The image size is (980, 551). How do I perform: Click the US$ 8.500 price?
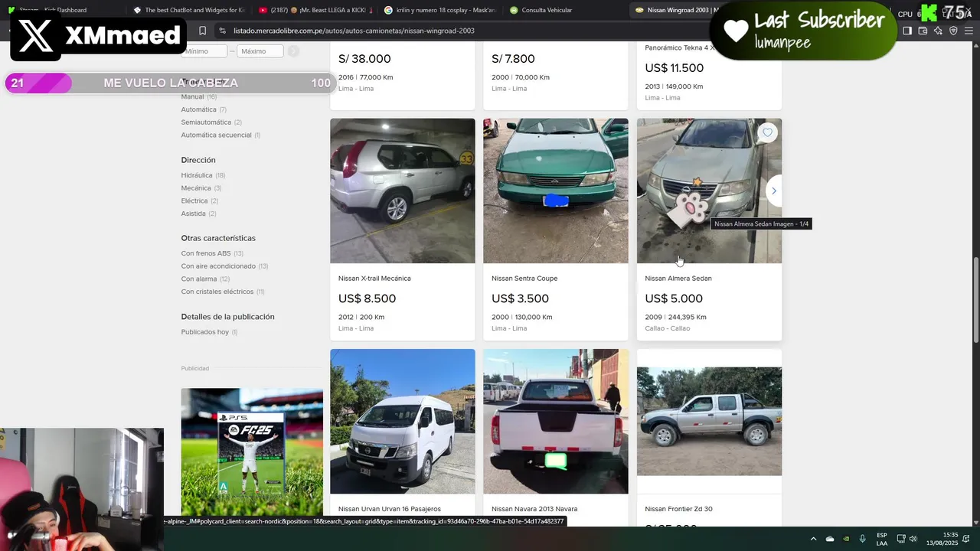(x=367, y=298)
